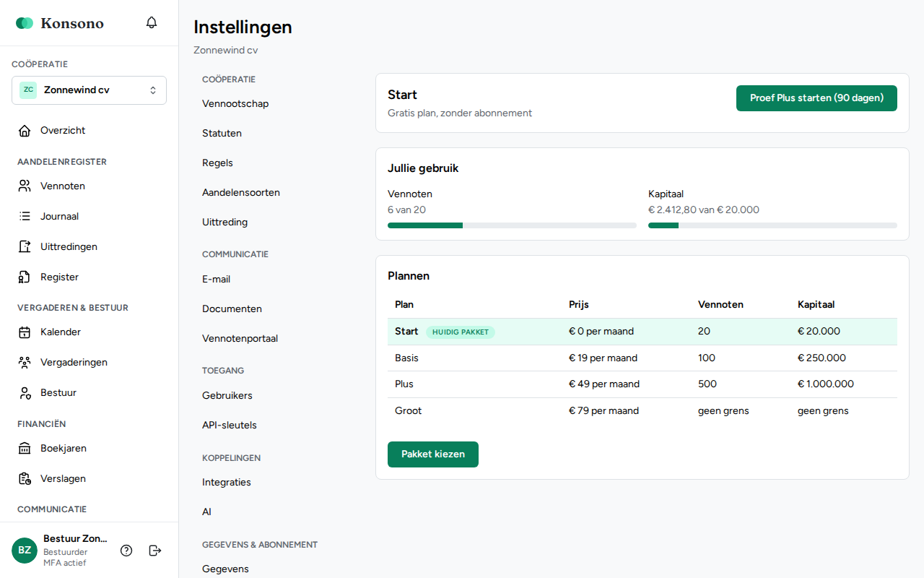Image resolution: width=924 pixels, height=578 pixels.
Task: Open Regels settings section
Action: (x=217, y=163)
